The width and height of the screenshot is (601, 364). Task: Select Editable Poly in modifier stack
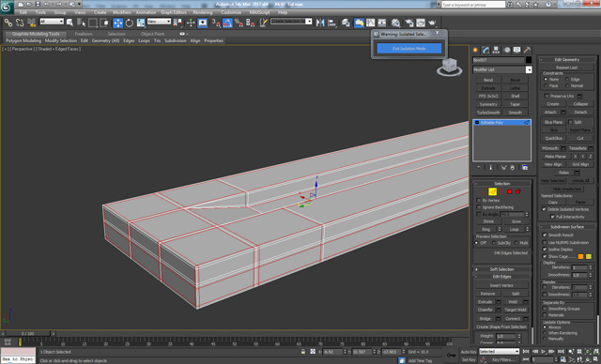pyautogui.click(x=501, y=123)
